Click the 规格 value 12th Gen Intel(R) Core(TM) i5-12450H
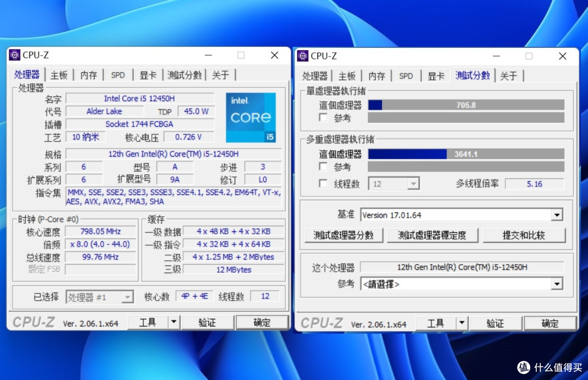Screen dimensions: 588x380 174,154
